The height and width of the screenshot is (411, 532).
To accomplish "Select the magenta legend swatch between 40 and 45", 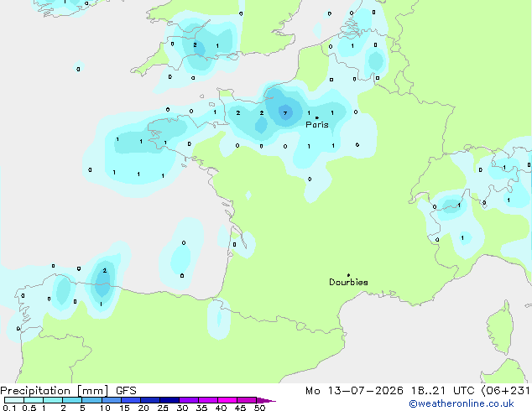I will [x=227, y=400].
